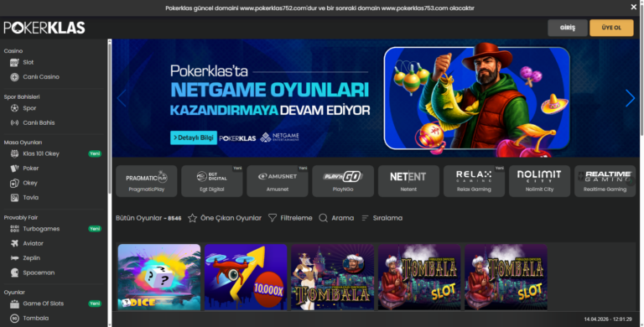Click the star icon for Öne Çıkan Oyunlar
644x327 pixels.
tap(192, 218)
